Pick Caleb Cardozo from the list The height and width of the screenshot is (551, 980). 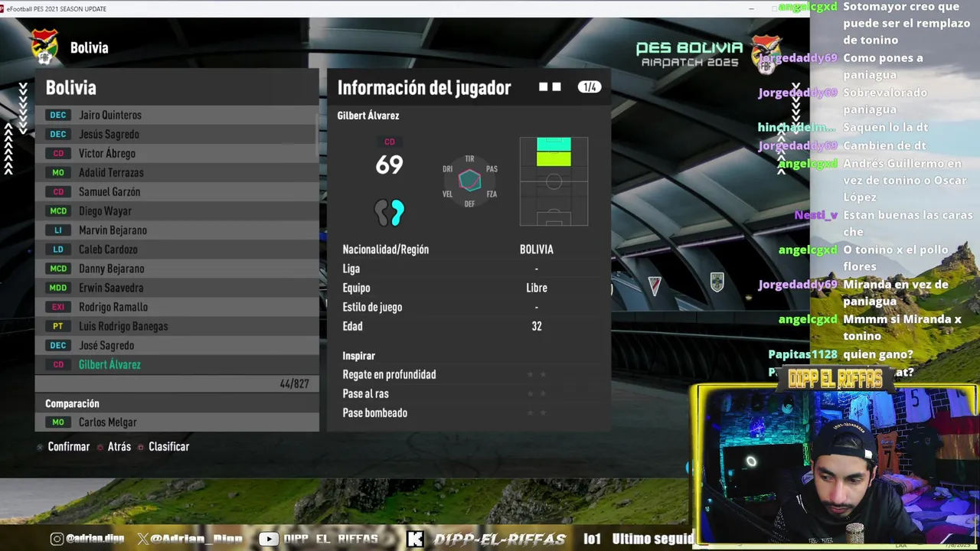(175, 249)
